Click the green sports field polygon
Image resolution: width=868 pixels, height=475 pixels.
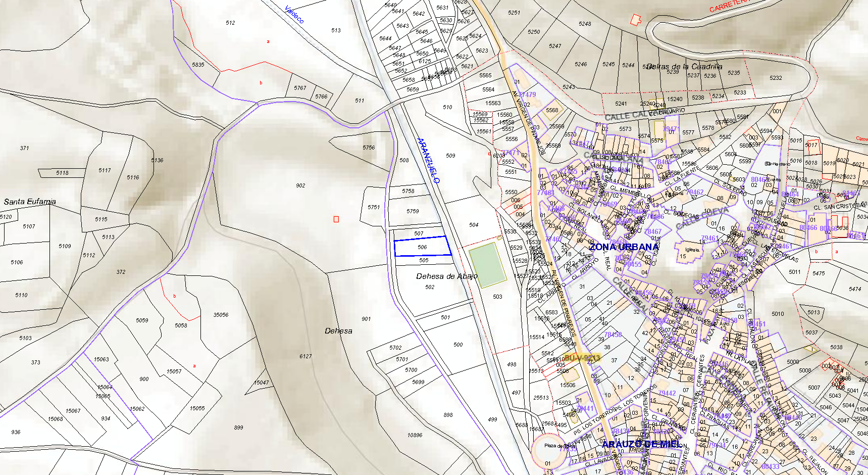(487, 265)
